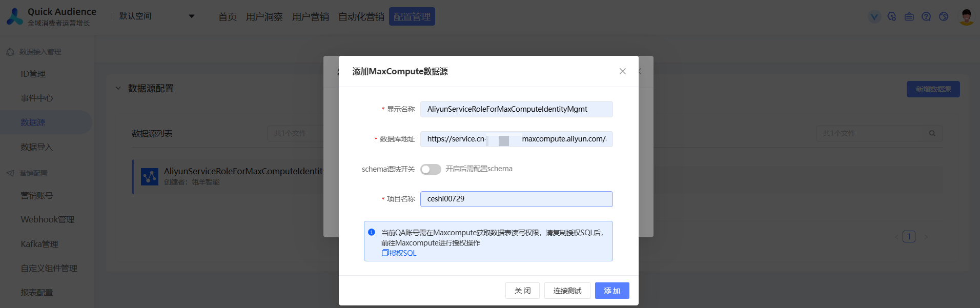Open ID管理 in the sidebar
This screenshot has width=980, height=308.
click(x=33, y=74)
